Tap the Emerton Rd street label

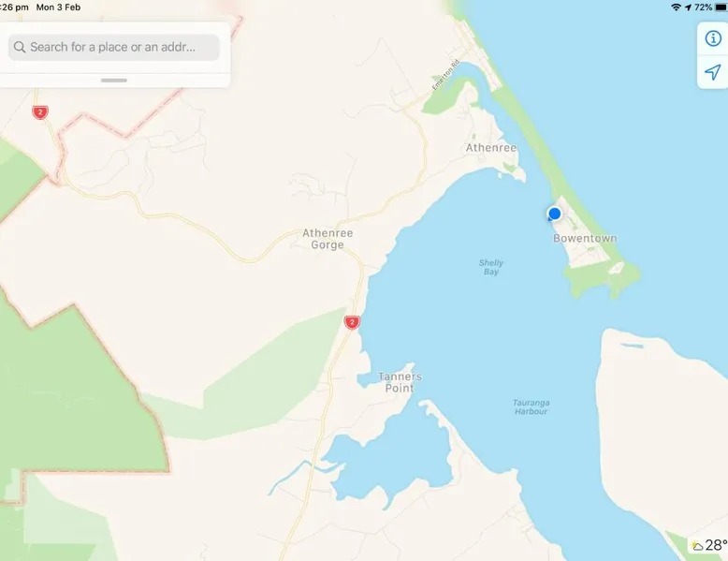tap(445, 75)
